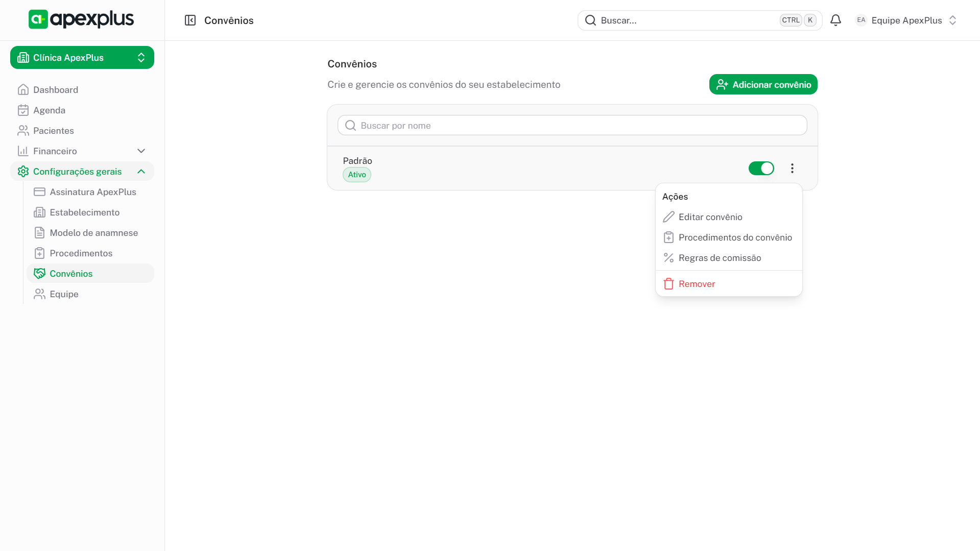Click the ApexPlus logo
This screenshot has height=551, width=980.
[81, 19]
